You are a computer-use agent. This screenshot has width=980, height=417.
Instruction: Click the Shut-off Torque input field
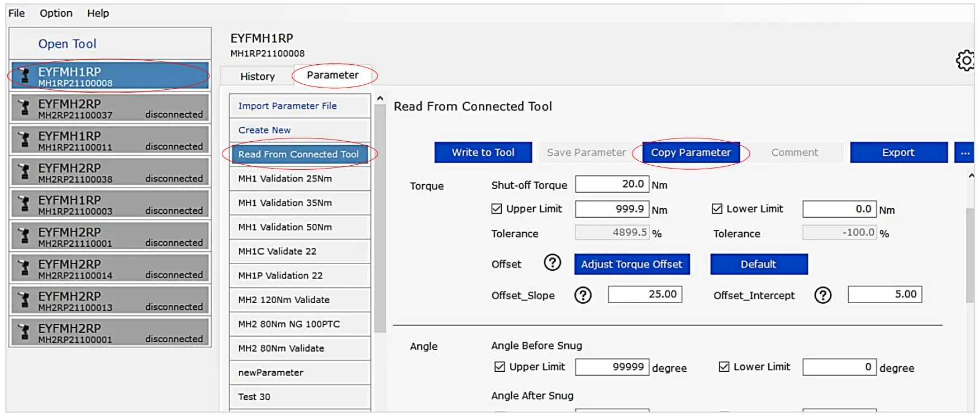point(612,184)
